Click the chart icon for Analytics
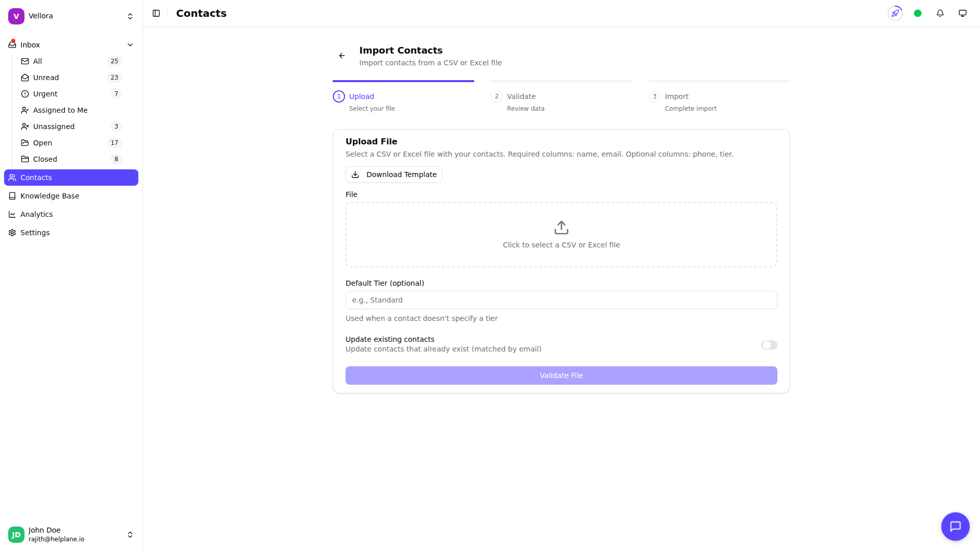The width and height of the screenshot is (980, 551). click(12, 214)
